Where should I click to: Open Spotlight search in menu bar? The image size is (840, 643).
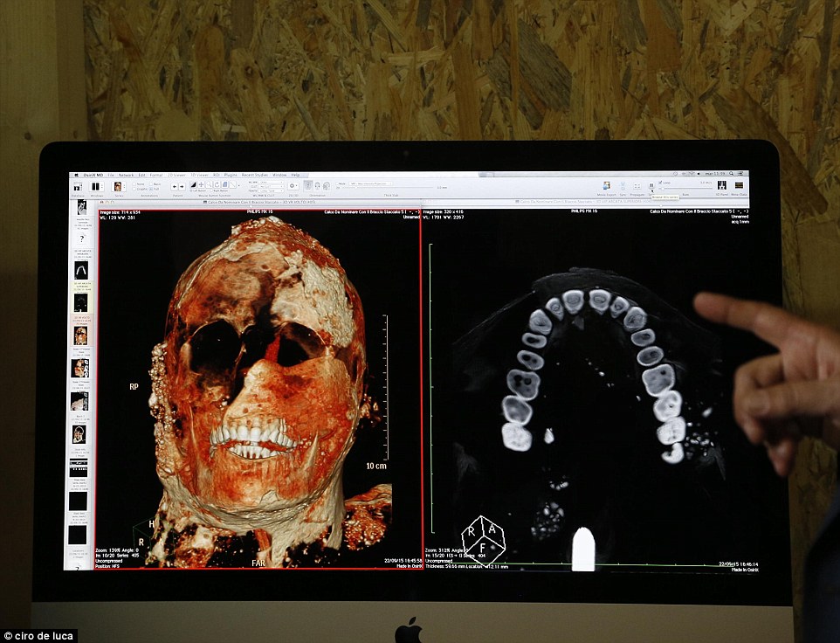[731, 174]
